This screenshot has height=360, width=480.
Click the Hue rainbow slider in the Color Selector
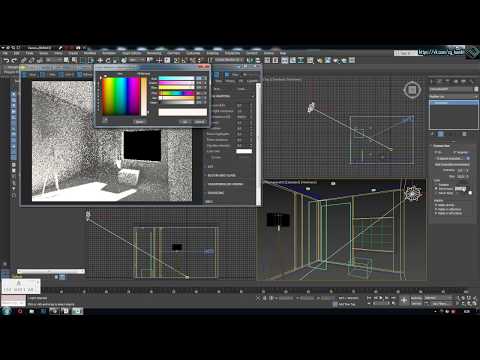pos(176,93)
